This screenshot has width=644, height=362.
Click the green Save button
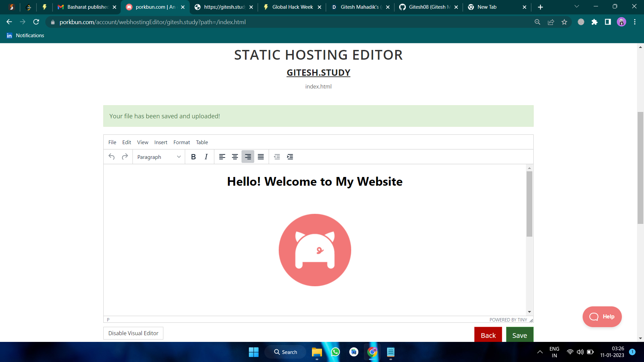click(x=520, y=335)
